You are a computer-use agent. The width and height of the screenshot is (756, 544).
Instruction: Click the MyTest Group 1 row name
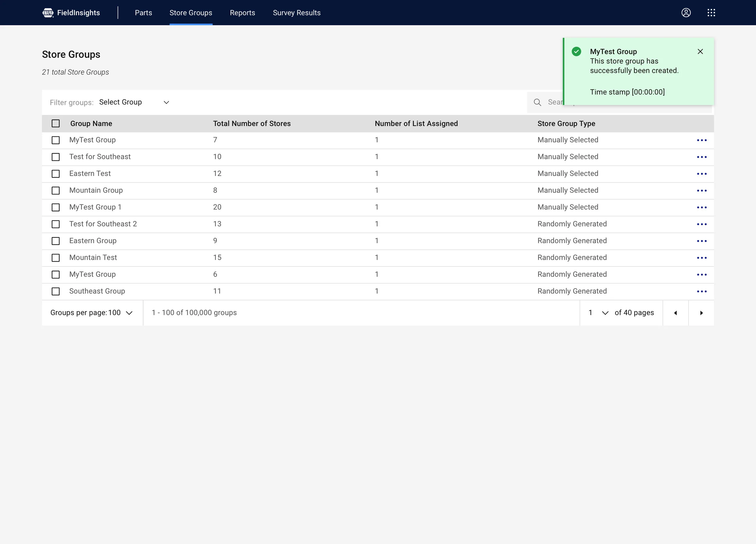(95, 207)
